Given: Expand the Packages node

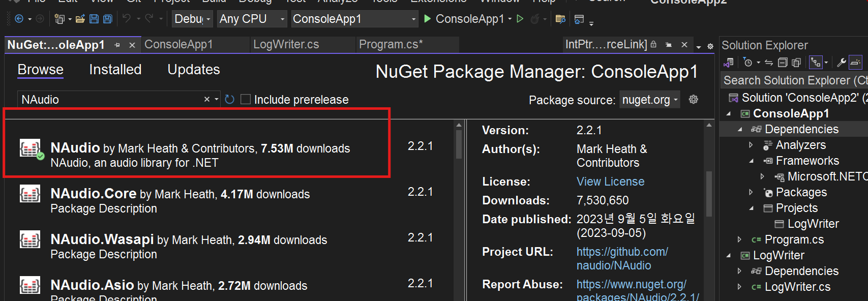Looking at the screenshot, I should pos(751,192).
